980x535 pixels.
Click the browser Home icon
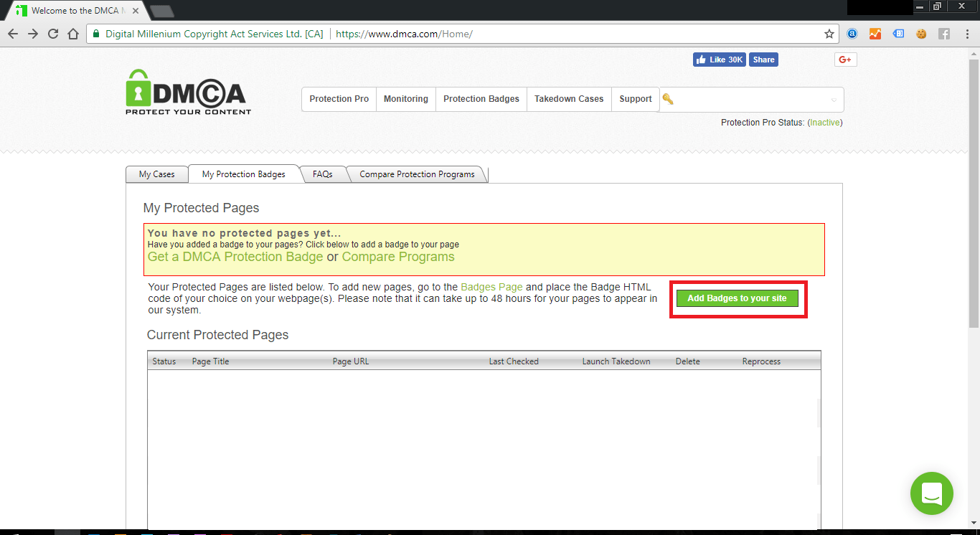(75, 33)
